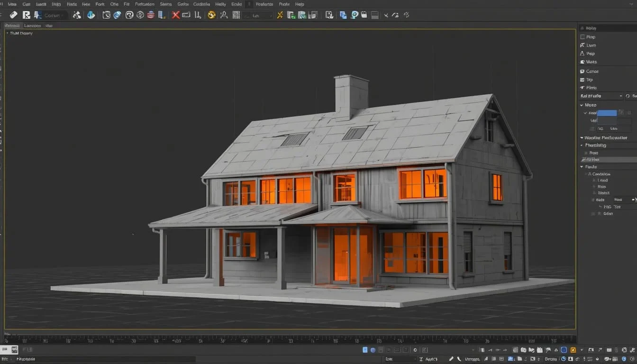637x364 pixels.
Task: Collapse the Fauts section
Action: 582,167
